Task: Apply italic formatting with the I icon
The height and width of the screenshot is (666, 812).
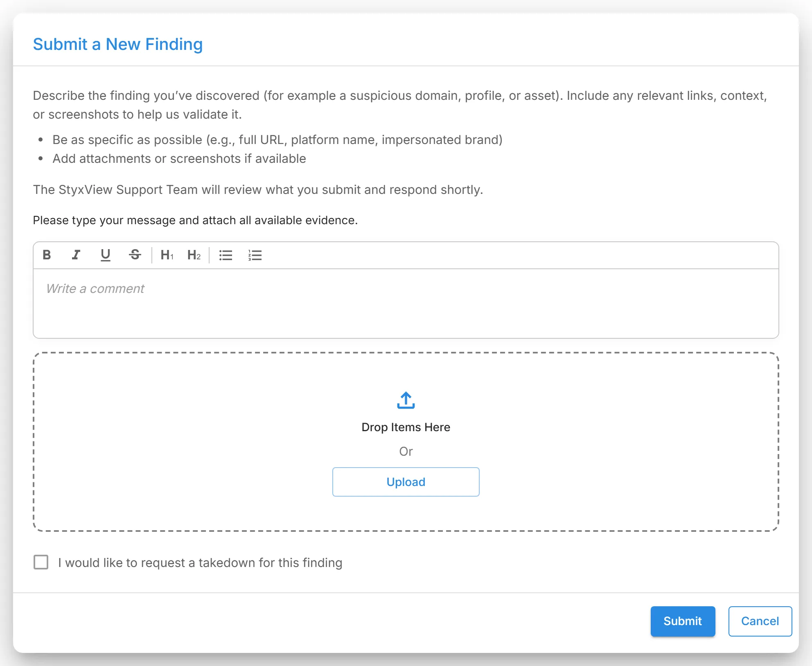Action: pos(76,255)
